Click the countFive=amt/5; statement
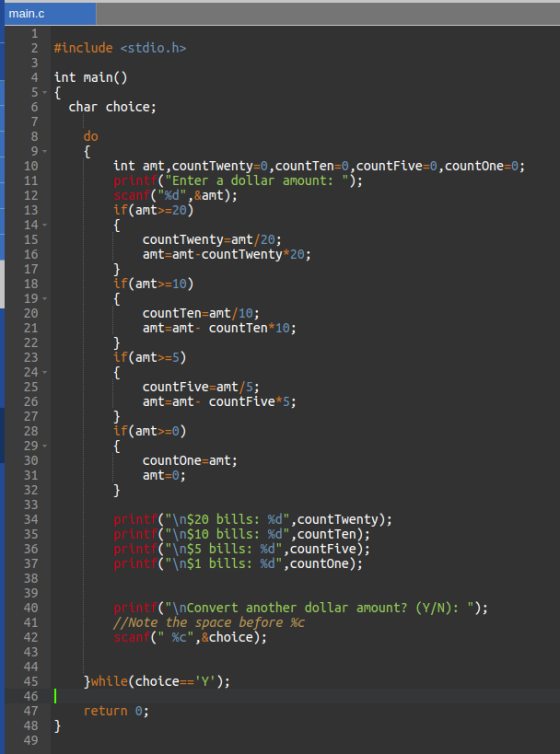Image resolution: width=560 pixels, height=754 pixels. tap(201, 387)
